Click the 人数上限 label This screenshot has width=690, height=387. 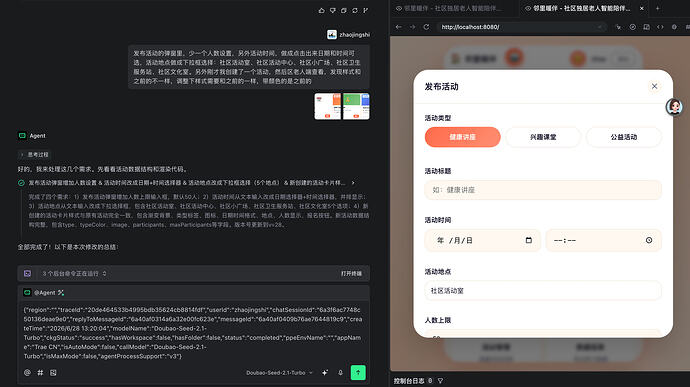pos(438,320)
